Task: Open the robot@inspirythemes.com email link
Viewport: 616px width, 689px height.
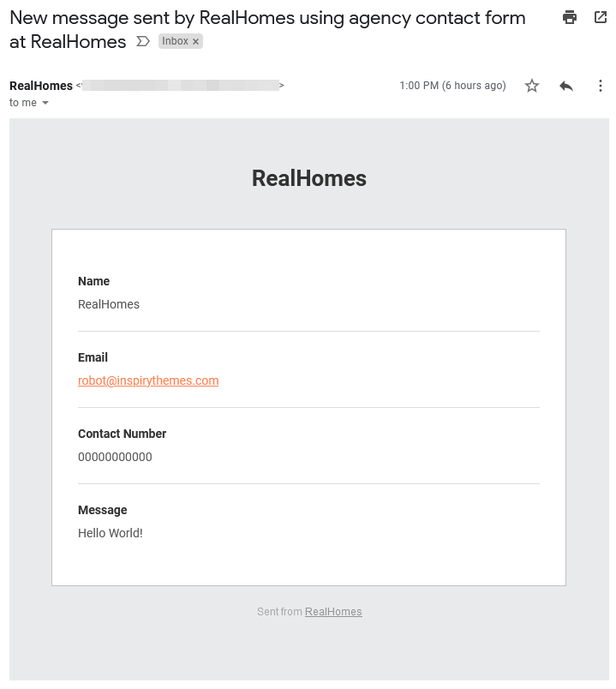Action: [148, 380]
